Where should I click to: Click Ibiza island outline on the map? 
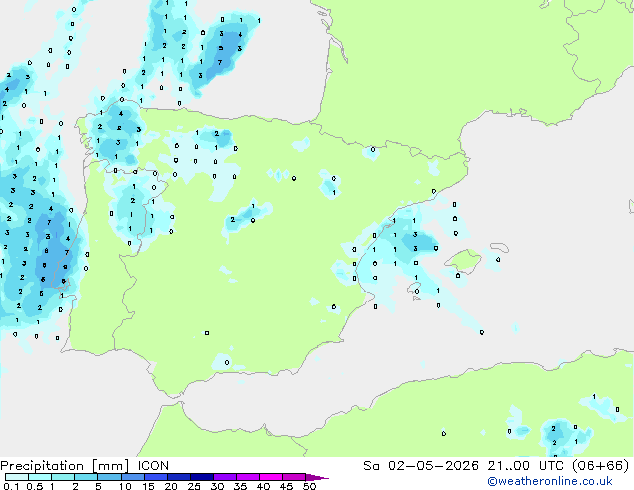414,288
